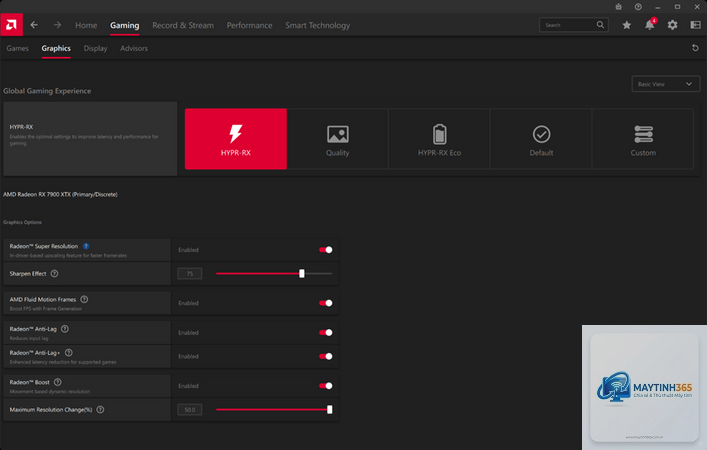
Task: Click help icon beside Sharpen Effect
Action: pos(55,274)
